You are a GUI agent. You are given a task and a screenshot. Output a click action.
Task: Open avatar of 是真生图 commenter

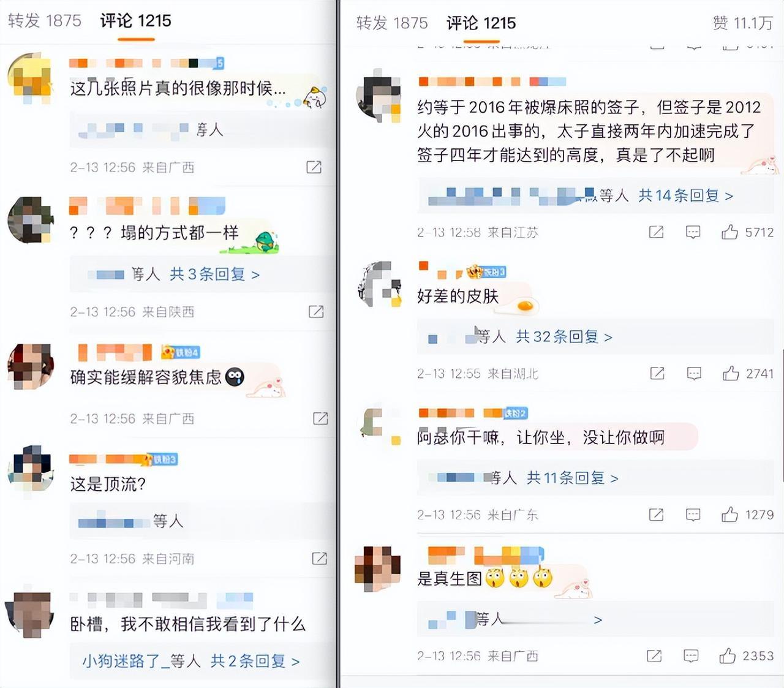[x=378, y=569]
